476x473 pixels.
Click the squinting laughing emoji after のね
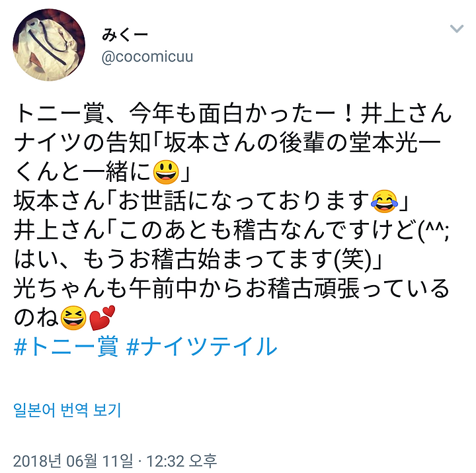73,318
